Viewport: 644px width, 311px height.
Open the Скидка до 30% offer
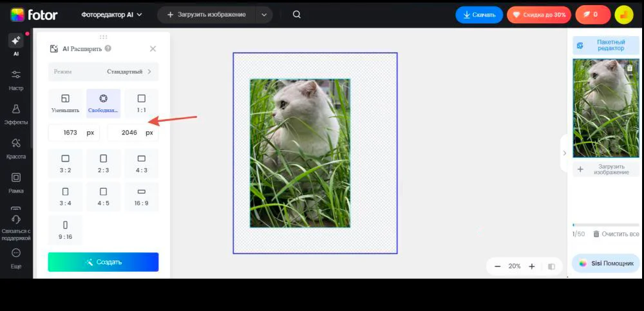tap(539, 15)
